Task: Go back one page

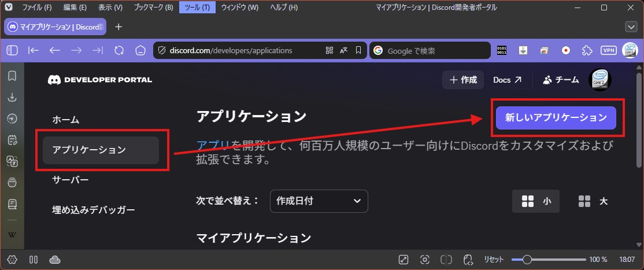Action: tap(54, 50)
